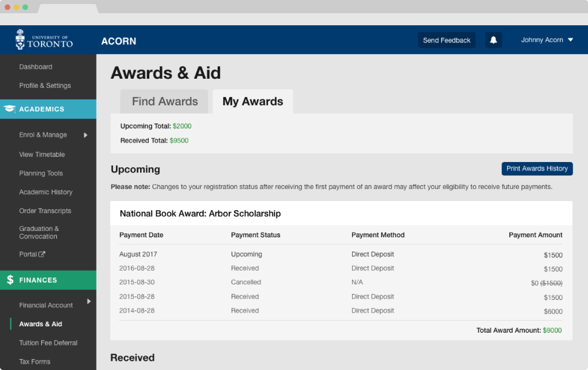Viewport: 588px width, 370px height.
Task: Expand the Enrol & Manage submenu arrow
Action: tap(86, 135)
